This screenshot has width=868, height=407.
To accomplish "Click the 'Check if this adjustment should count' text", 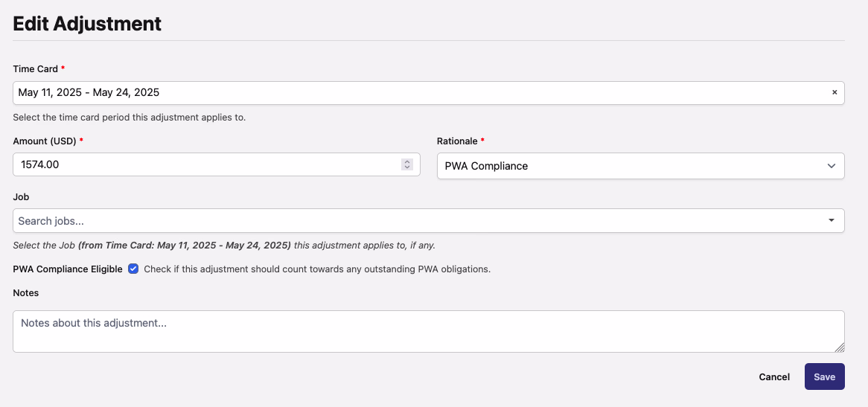I will 317,269.
